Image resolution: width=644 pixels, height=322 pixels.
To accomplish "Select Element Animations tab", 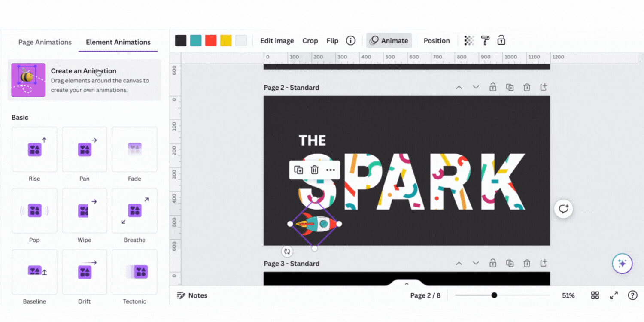I will [x=118, y=42].
